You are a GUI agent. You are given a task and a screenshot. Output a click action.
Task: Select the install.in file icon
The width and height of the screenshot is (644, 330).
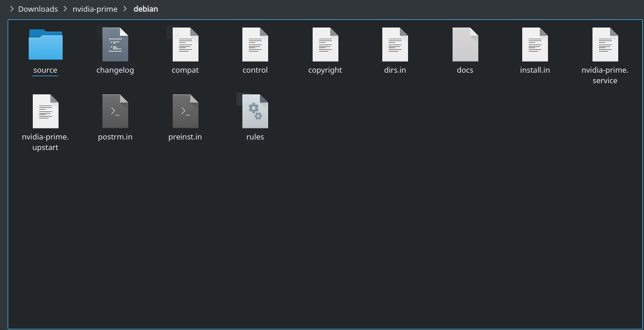(x=535, y=45)
